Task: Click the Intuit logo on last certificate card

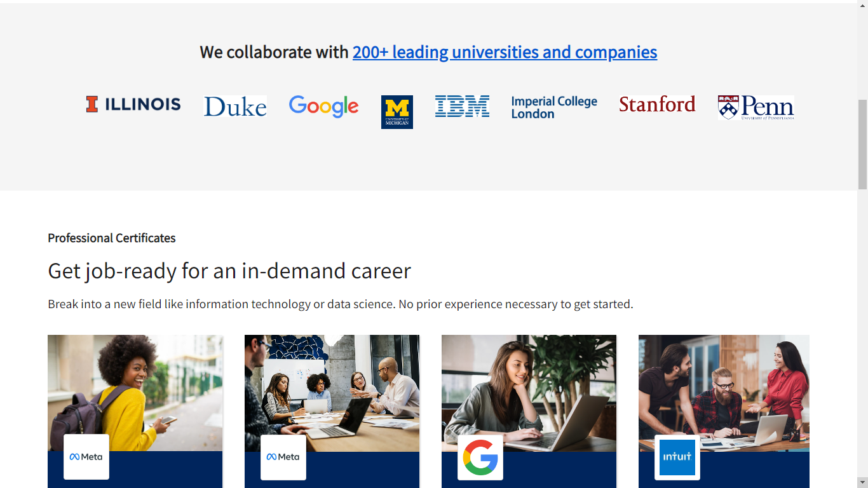Action: (x=677, y=456)
